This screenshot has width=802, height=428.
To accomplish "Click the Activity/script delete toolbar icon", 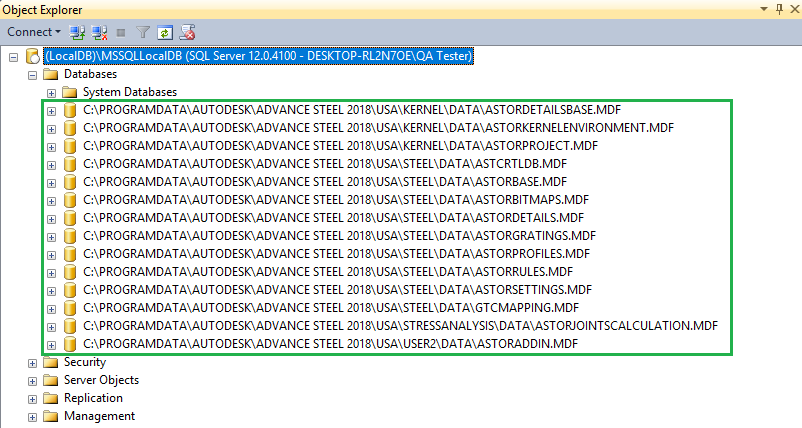I will [188, 33].
